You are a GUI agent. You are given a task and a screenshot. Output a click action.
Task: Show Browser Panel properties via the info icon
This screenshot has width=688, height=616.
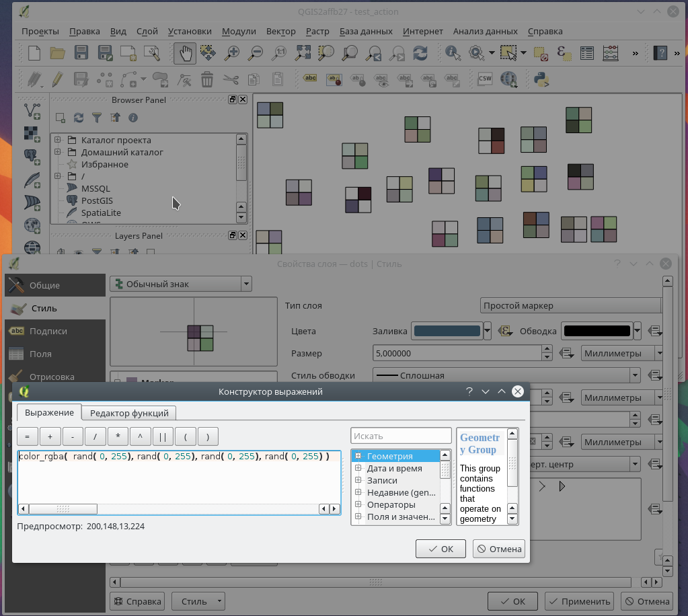(x=133, y=117)
